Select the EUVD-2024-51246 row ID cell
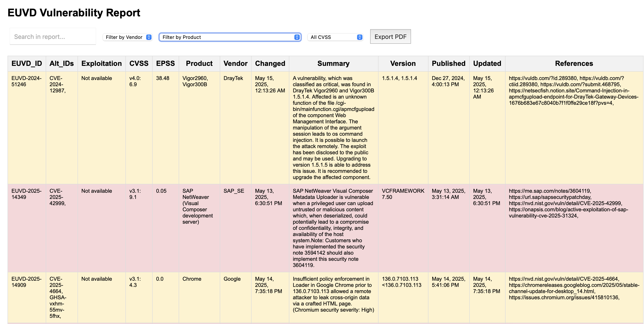Viewport: 644px width, 324px height. click(x=27, y=81)
